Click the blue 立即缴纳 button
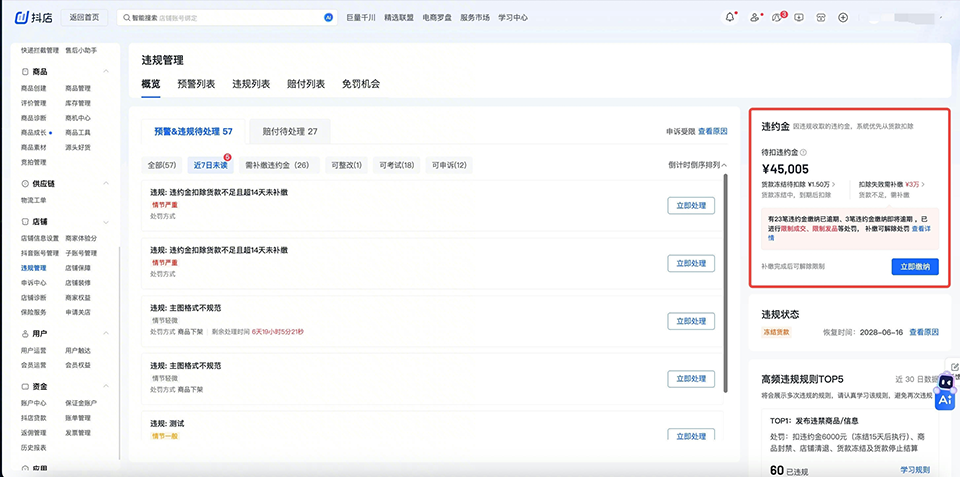 coord(914,266)
